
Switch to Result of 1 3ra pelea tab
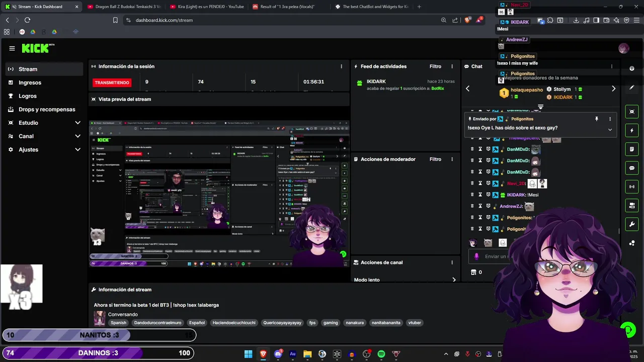pos(289,7)
